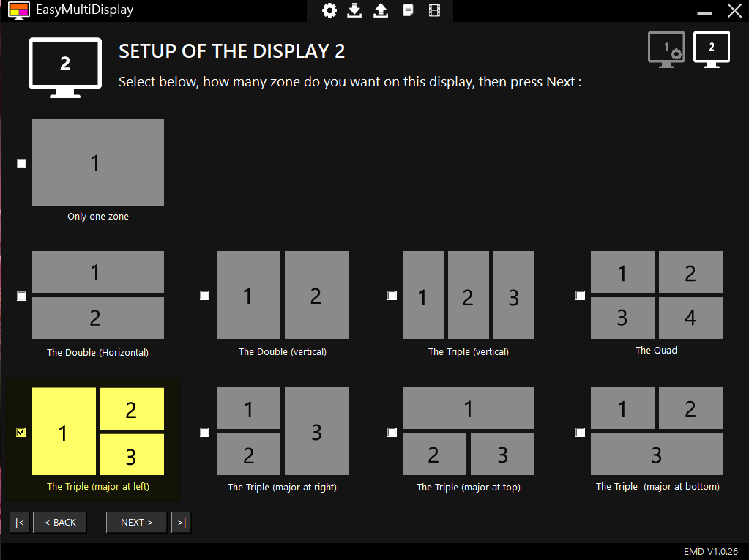Viewport: 749px width, 560px height.
Task: Click the EasyMultiDisplay app logo
Action: pos(19,10)
